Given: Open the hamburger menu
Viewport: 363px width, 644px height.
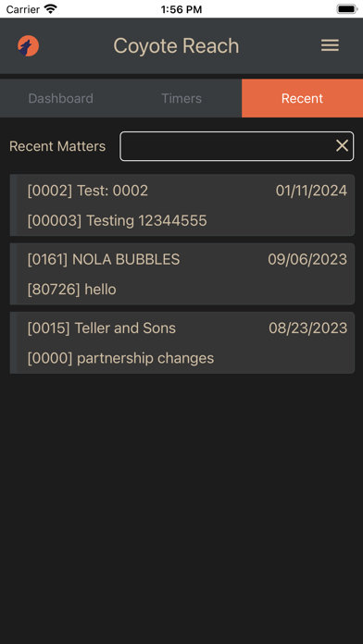Looking at the screenshot, I should 330,45.
